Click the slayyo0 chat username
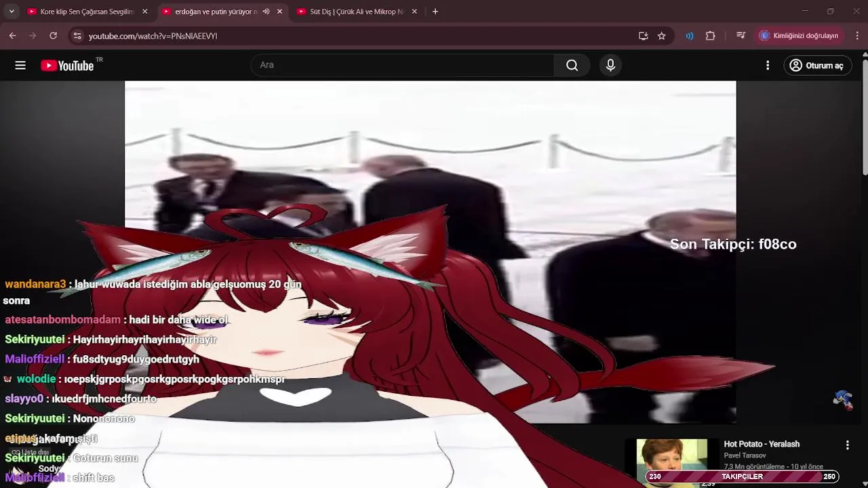 click(24, 399)
